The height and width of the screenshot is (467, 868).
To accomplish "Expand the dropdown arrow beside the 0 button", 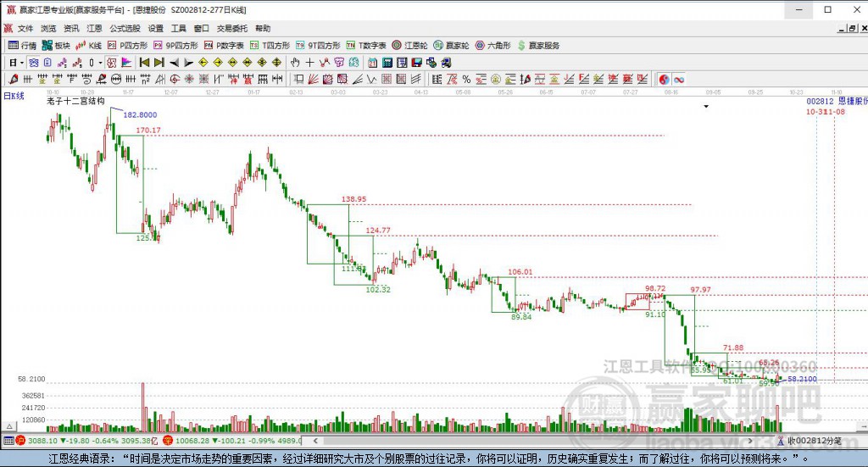I will click(100, 63).
